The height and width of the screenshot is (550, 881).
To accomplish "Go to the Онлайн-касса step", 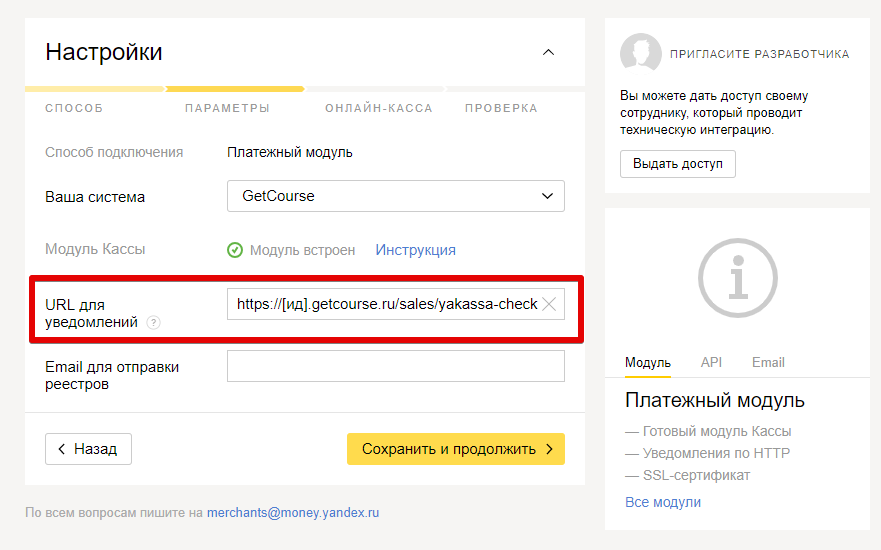I will click(379, 108).
